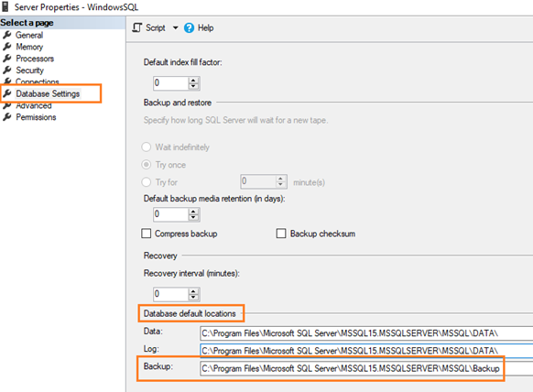533x392 pixels.
Task: Click the Data default location path field
Action: coord(366,333)
